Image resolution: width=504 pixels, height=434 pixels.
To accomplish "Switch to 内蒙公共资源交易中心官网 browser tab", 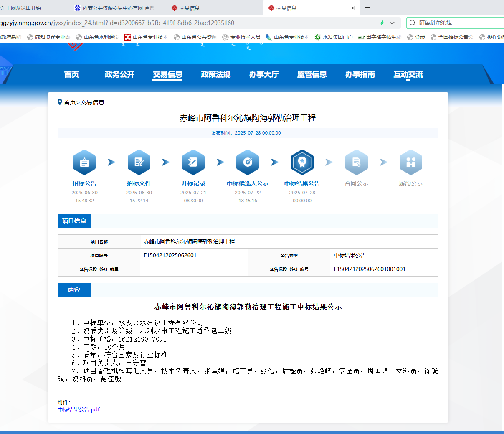I will tap(118, 8).
